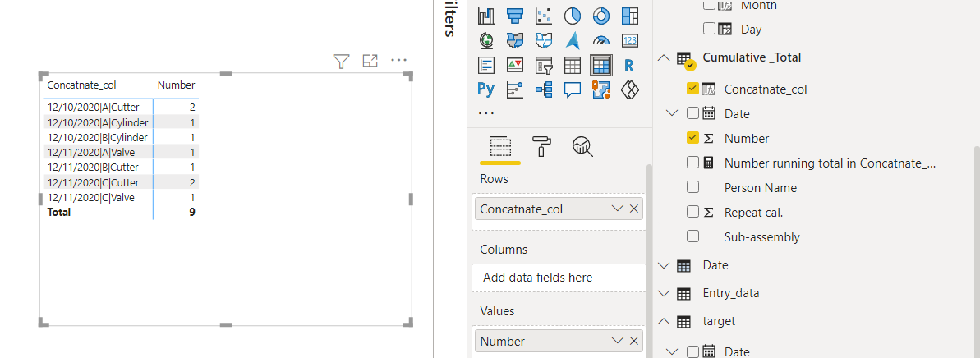Open more options on visual header
Viewport: 980px width, 358px height.
tap(398, 61)
